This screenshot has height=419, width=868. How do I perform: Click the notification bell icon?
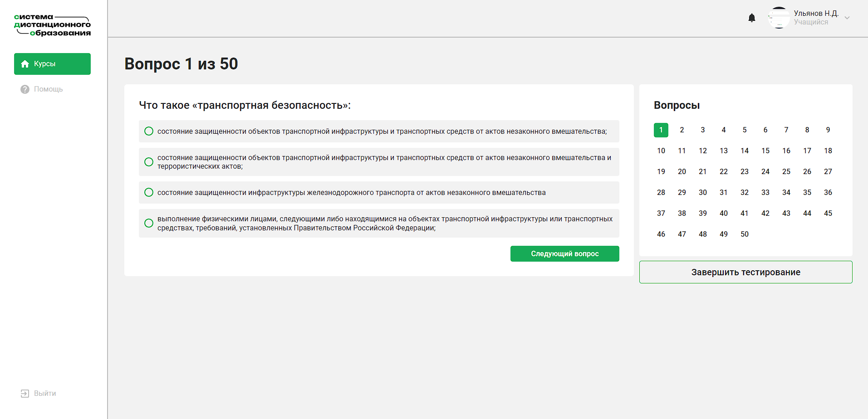751,18
